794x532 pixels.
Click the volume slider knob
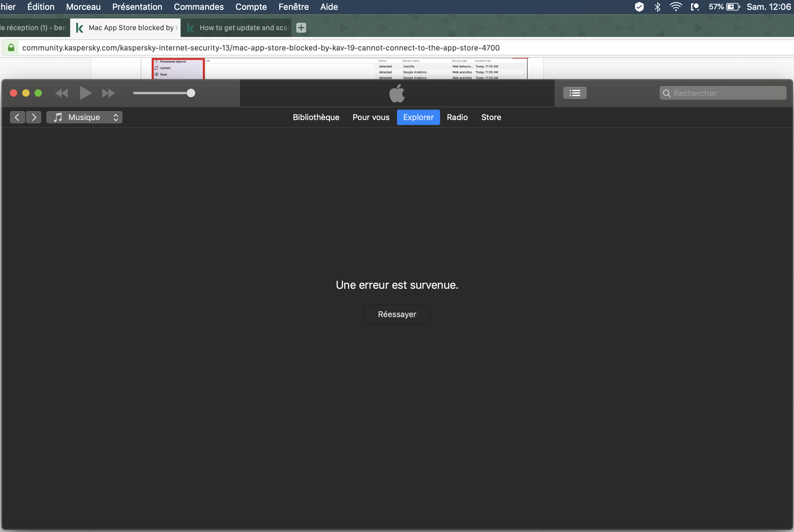pos(191,93)
